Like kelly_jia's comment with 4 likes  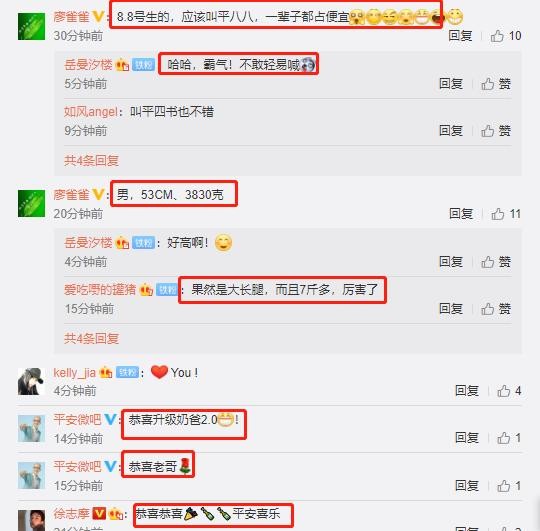tap(509, 391)
